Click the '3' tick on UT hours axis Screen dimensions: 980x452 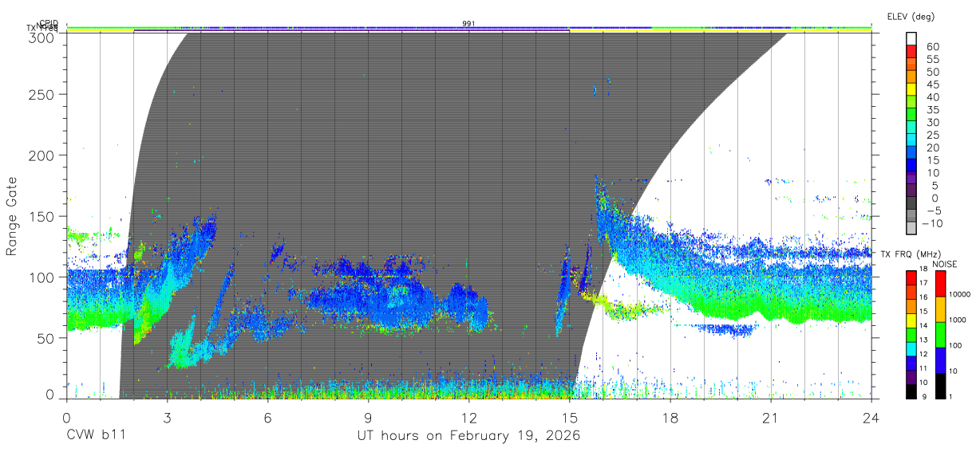[x=167, y=418]
